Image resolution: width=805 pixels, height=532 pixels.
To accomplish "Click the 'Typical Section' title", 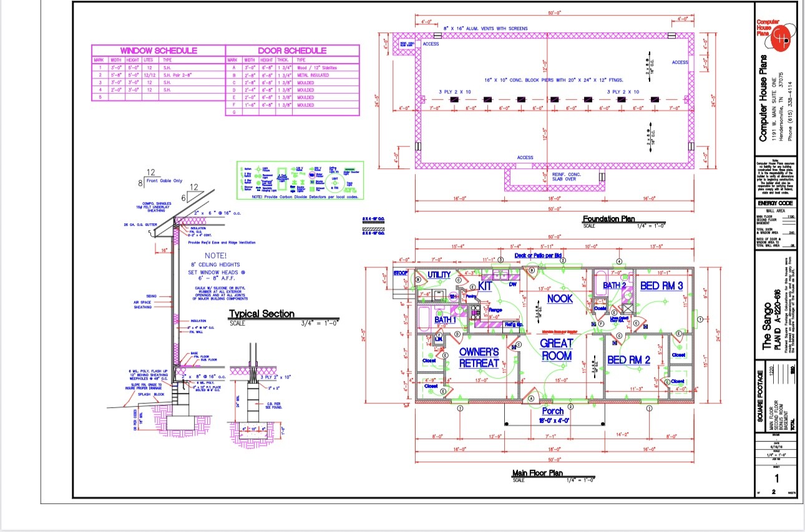I will [261, 314].
